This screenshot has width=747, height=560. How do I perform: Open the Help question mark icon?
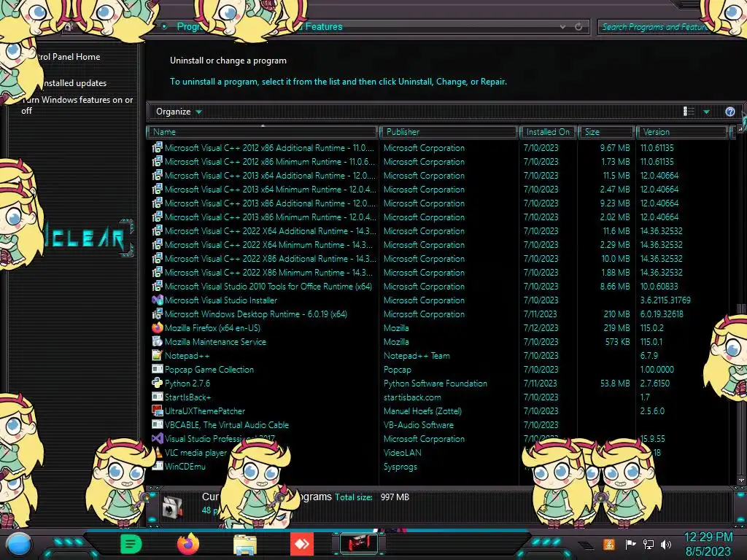click(x=729, y=112)
